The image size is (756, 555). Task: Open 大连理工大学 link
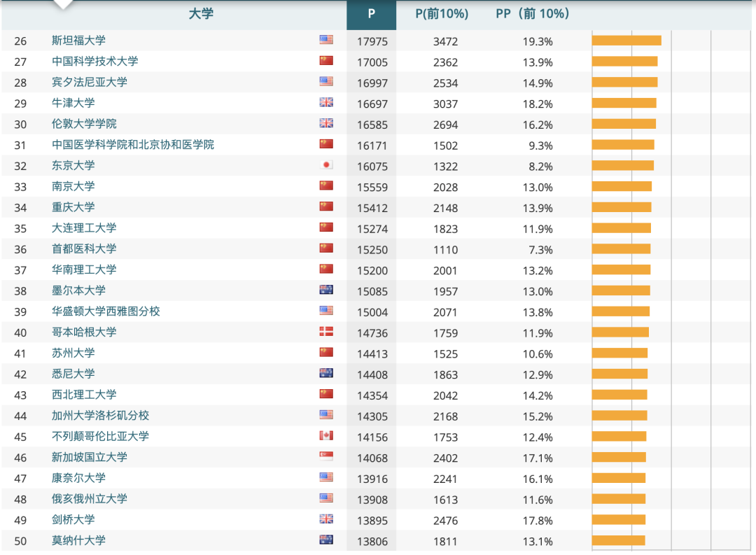tap(85, 228)
